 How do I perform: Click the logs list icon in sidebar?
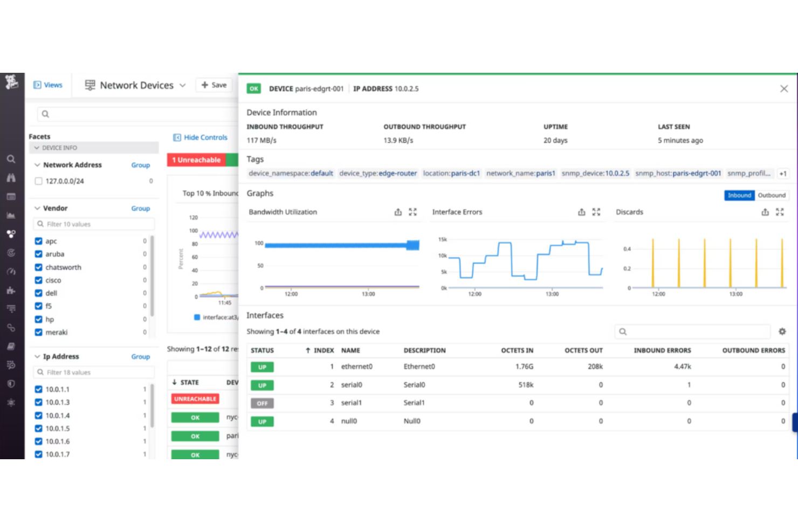[11, 309]
